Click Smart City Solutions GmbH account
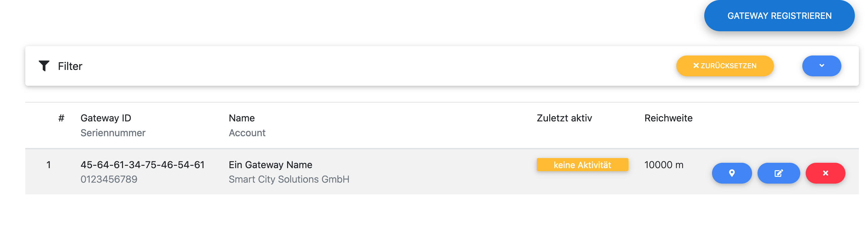 pos(289,179)
